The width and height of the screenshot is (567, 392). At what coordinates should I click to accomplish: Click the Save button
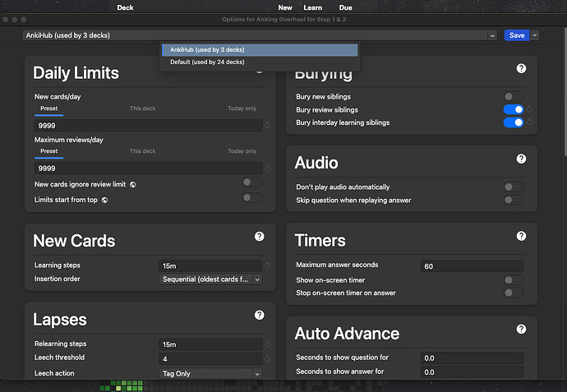pyautogui.click(x=517, y=35)
